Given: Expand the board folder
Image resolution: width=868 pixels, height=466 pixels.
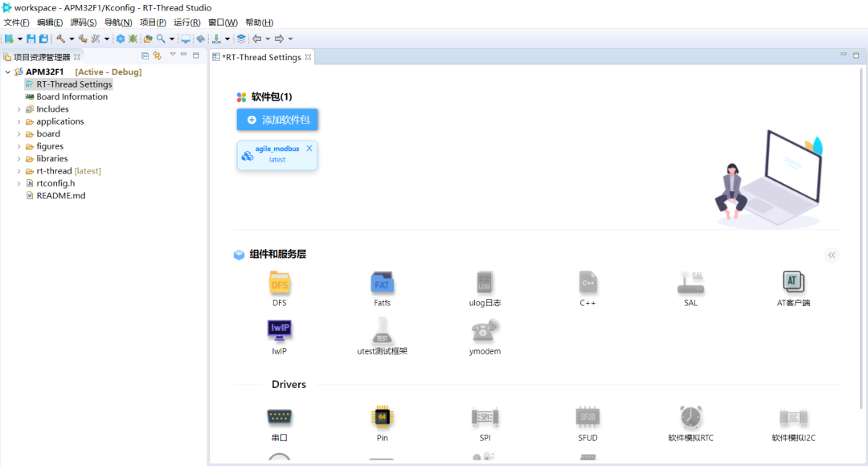Looking at the screenshot, I should pos(18,134).
